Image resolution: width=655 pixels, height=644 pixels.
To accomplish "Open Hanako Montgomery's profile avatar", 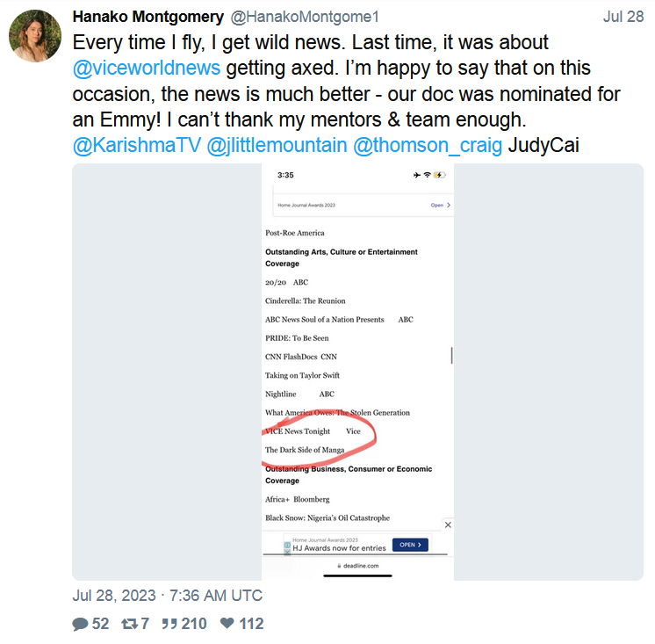I will coord(34,36).
